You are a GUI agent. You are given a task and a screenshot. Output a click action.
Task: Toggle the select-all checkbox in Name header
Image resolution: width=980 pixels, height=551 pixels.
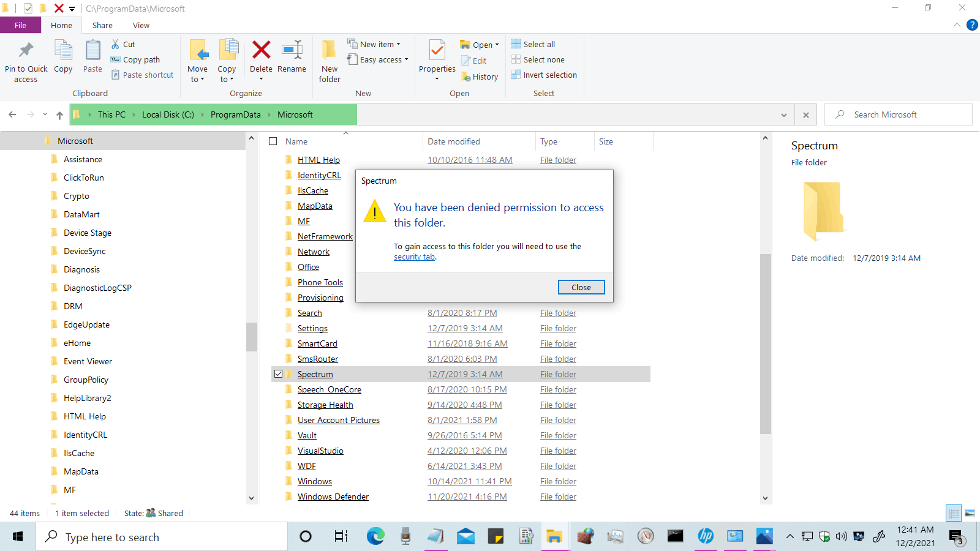click(273, 141)
